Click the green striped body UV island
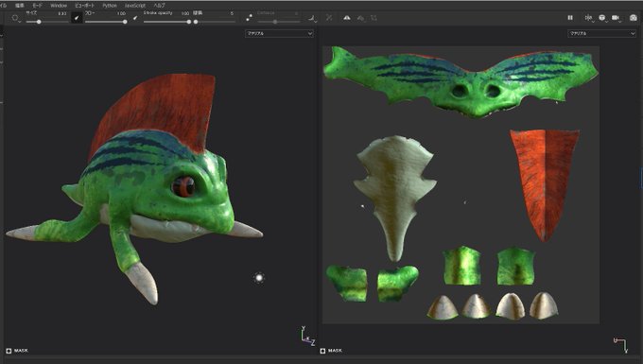Image resolution: width=643 pixels, height=364 pixels. 461,81
